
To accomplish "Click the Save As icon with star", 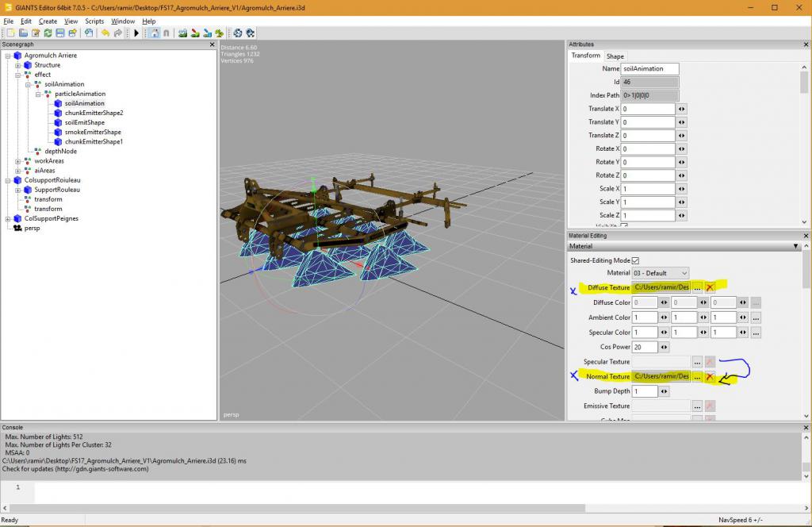I will tap(72, 33).
